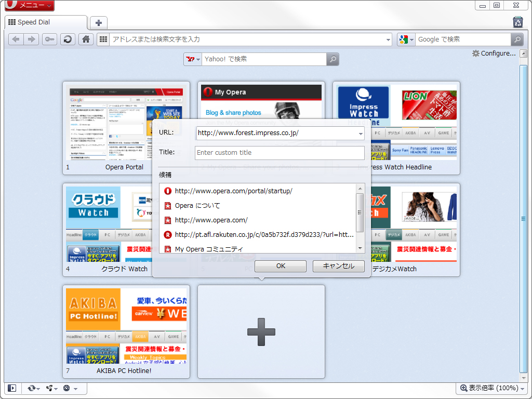Expand the URL field dropdown in the dialog
This screenshot has height=399, width=532.
pyautogui.click(x=360, y=134)
